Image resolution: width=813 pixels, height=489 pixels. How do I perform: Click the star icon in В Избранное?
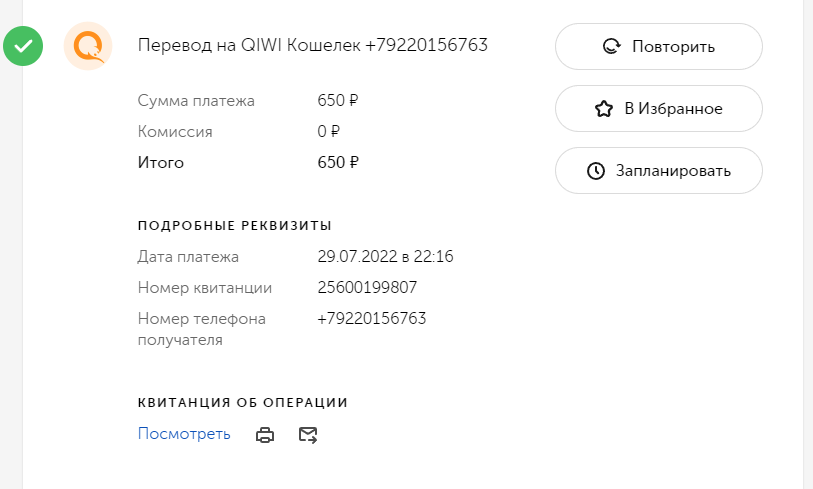coord(604,109)
